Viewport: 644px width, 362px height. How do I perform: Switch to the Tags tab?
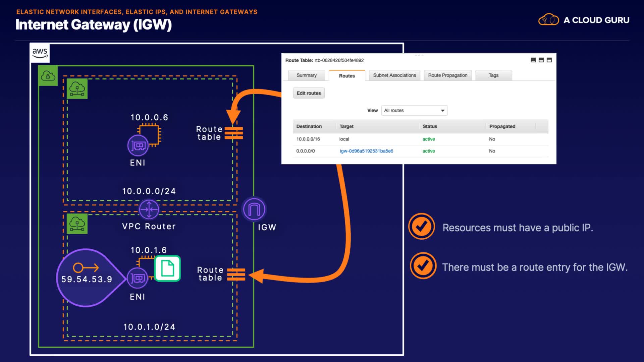coord(493,75)
